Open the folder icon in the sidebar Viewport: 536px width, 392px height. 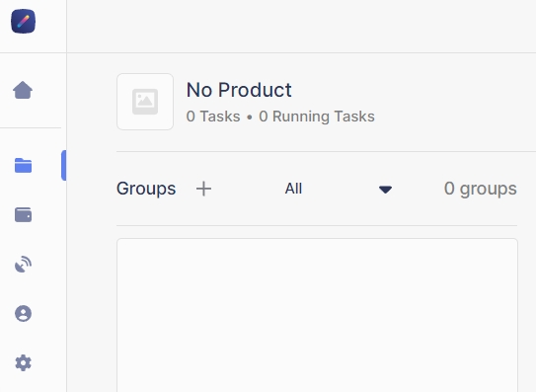click(x=24, y=165)
